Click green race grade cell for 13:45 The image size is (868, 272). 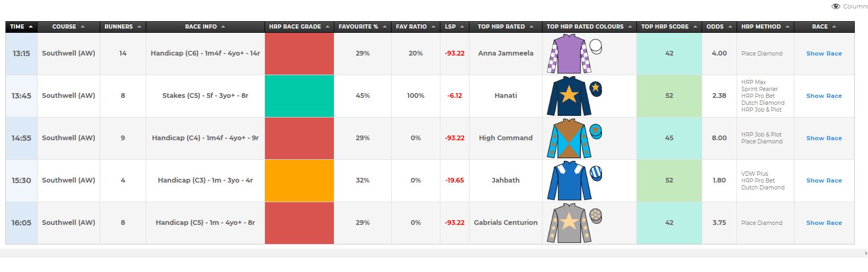299,96
